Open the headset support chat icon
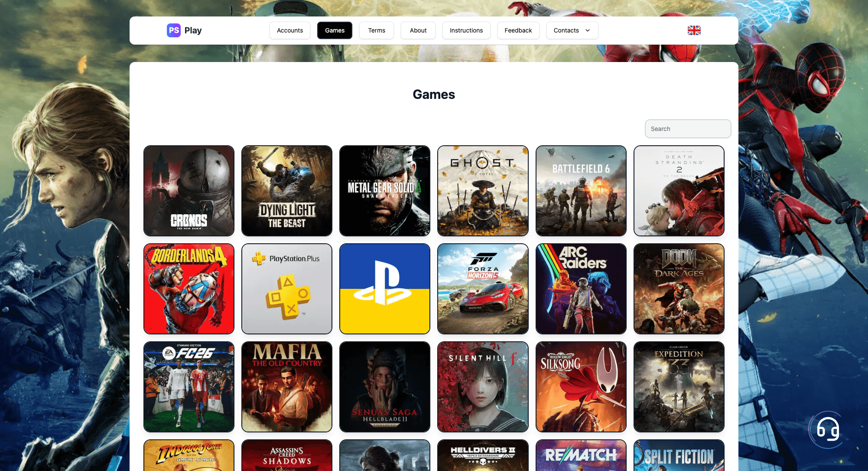 pyautogui.click(x=827, y=429)
